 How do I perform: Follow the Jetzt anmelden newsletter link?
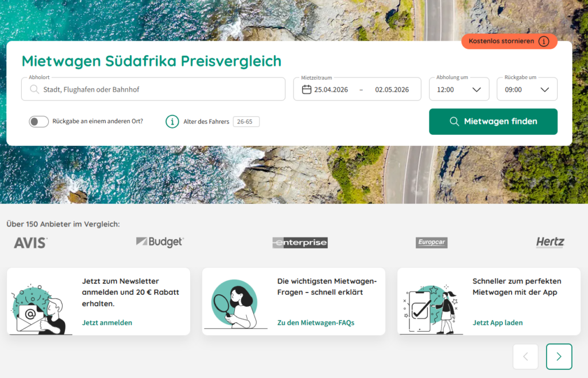pos(107,322)
